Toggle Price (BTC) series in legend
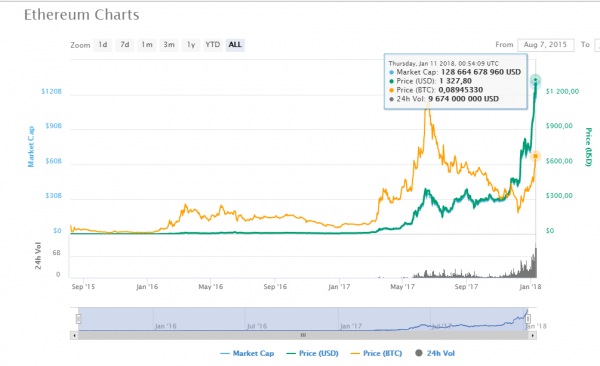Viewport: 600px width, 366px height. [x=376, y=353]
